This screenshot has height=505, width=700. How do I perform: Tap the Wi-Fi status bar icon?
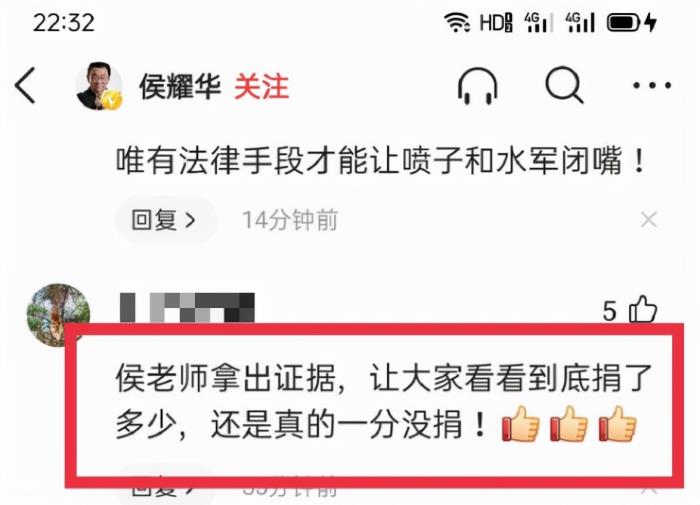coord(457,22)
